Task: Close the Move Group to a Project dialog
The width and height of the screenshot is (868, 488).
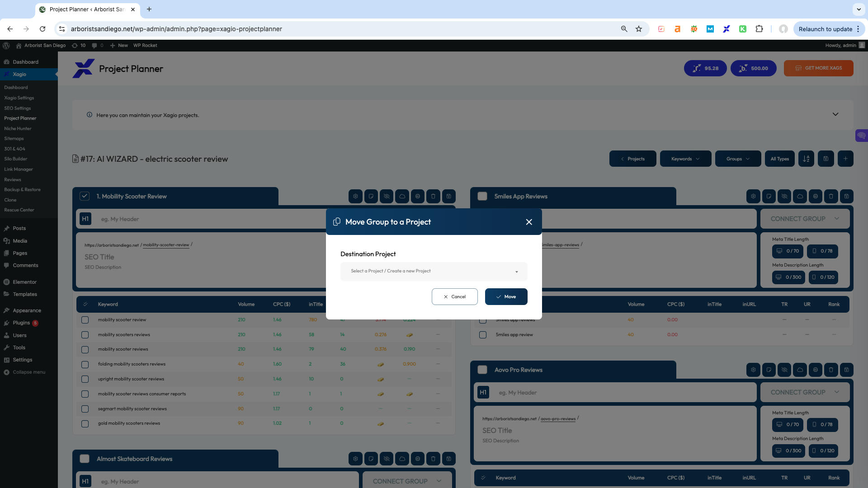Action: coord(529,222)
